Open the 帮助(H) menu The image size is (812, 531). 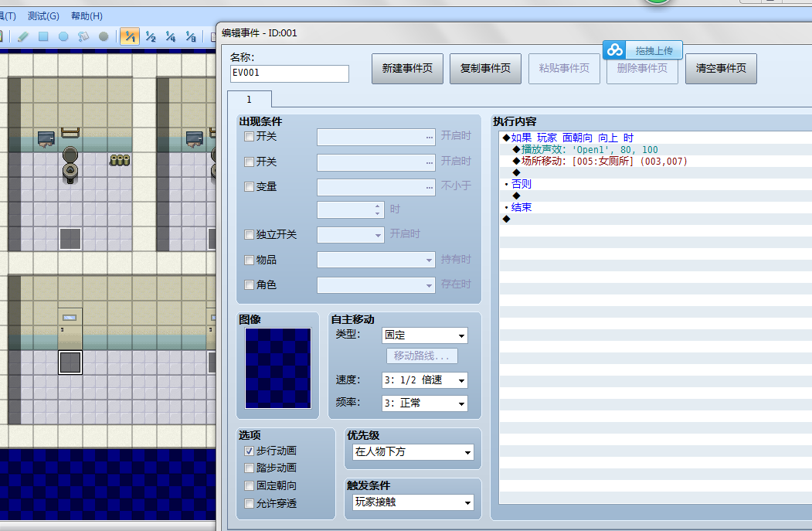click(x=87, y=16)
